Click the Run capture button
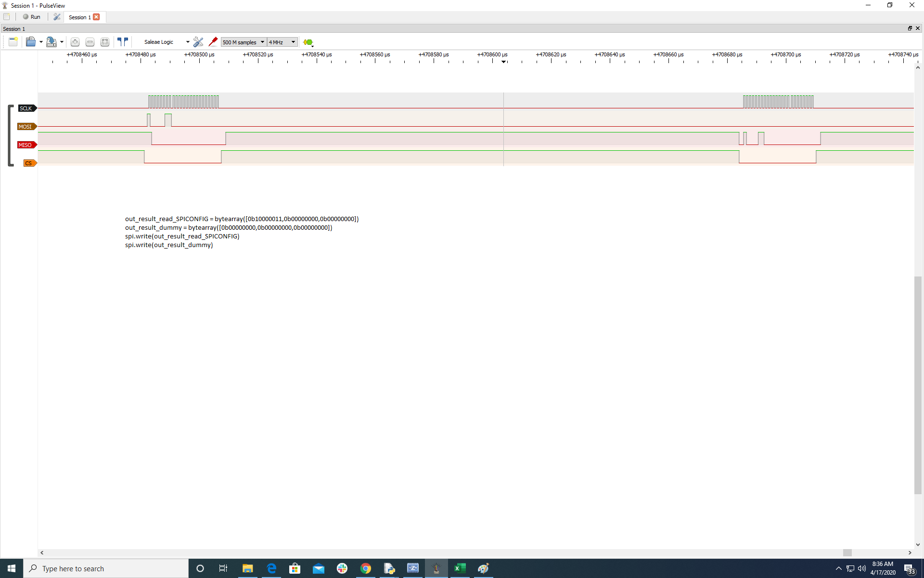 pos(32,17)
